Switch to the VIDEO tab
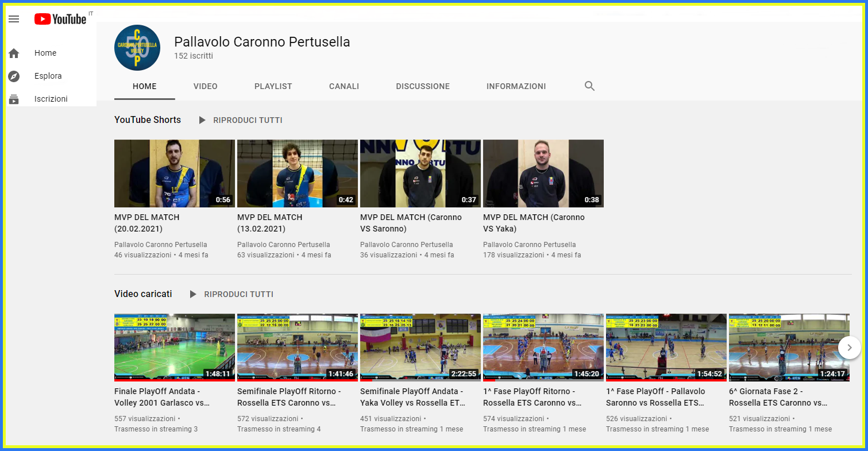Image resolution: width=868 pixels, height=451 pixels. pos(206,86)
